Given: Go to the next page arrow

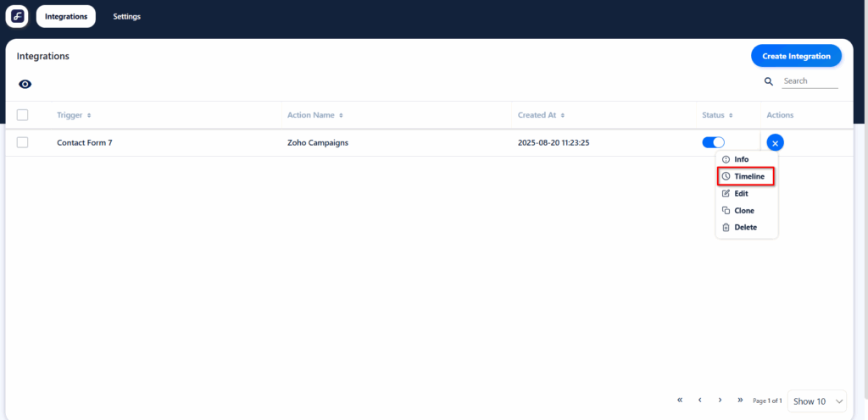Looking at the screenshot, I should point(720,400).
